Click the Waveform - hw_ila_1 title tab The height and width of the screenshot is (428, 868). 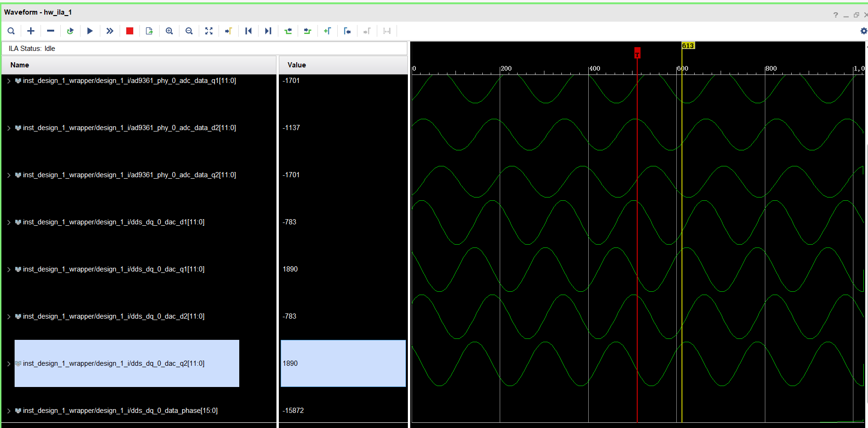38,12
